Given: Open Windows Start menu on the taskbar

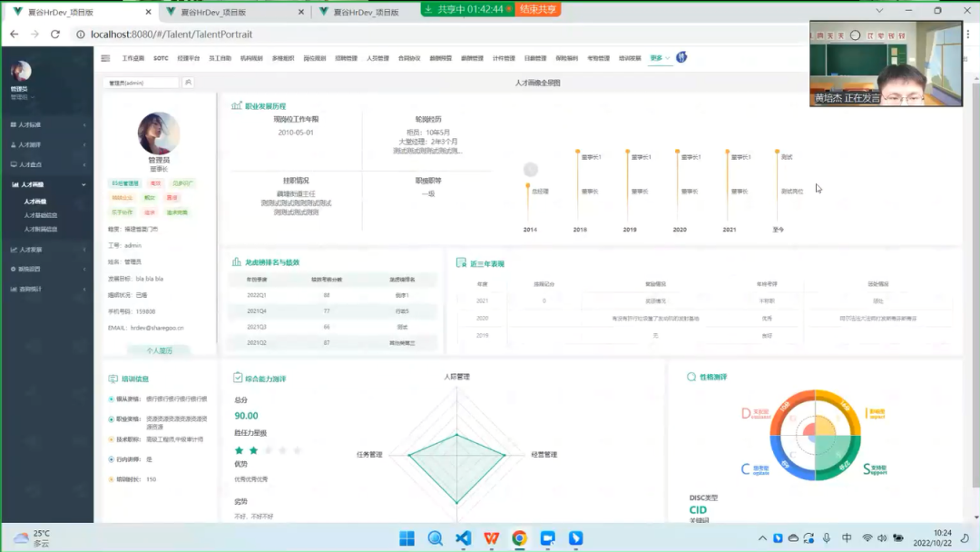Looking at the screenshot, I should [x=407, y=538].
